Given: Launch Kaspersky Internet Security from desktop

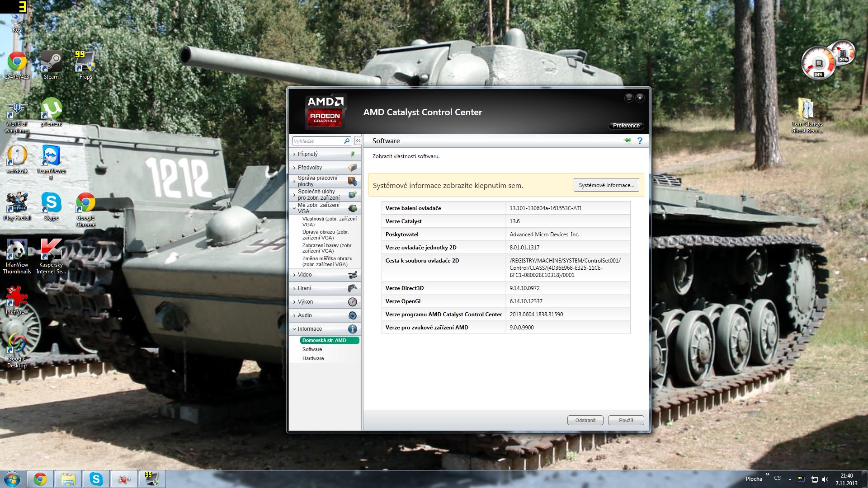Looking at the screenshot, I should tap(51, 257).
